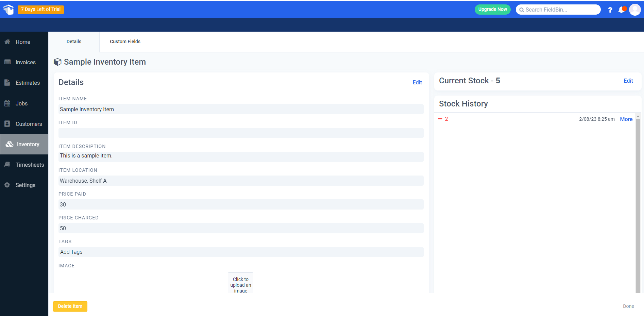The image size is (644, 316).
Task: Click to upload an image box
Action: click(x=241, y=283)
